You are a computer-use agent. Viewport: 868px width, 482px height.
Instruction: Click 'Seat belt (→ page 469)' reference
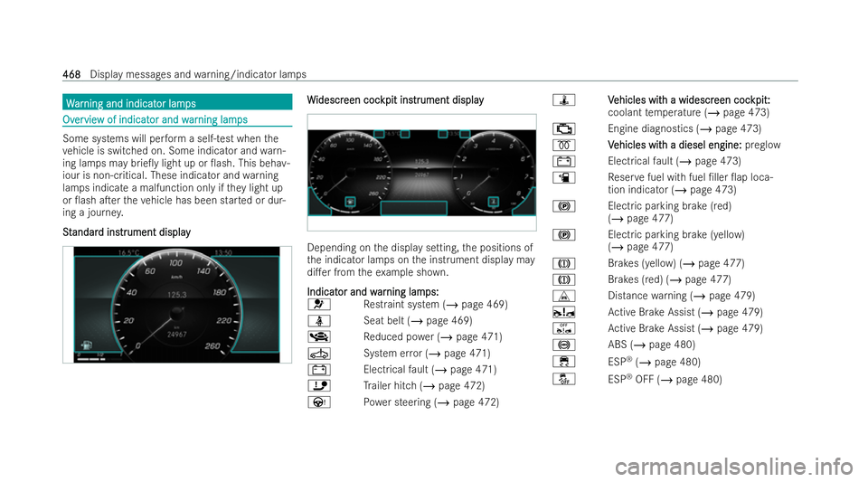[x=418, y=320]
